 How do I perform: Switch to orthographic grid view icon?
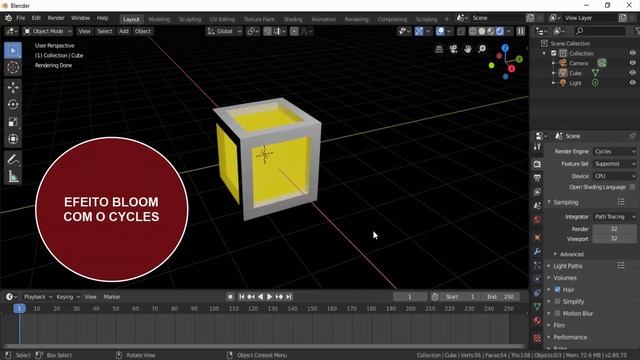[x=439, y=49]
